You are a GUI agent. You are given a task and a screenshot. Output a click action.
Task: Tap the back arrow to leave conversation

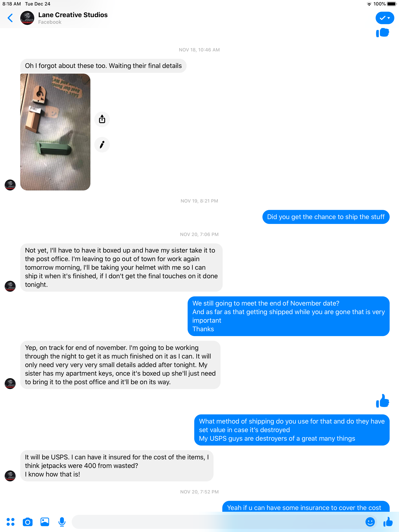(x=10, y=18)
